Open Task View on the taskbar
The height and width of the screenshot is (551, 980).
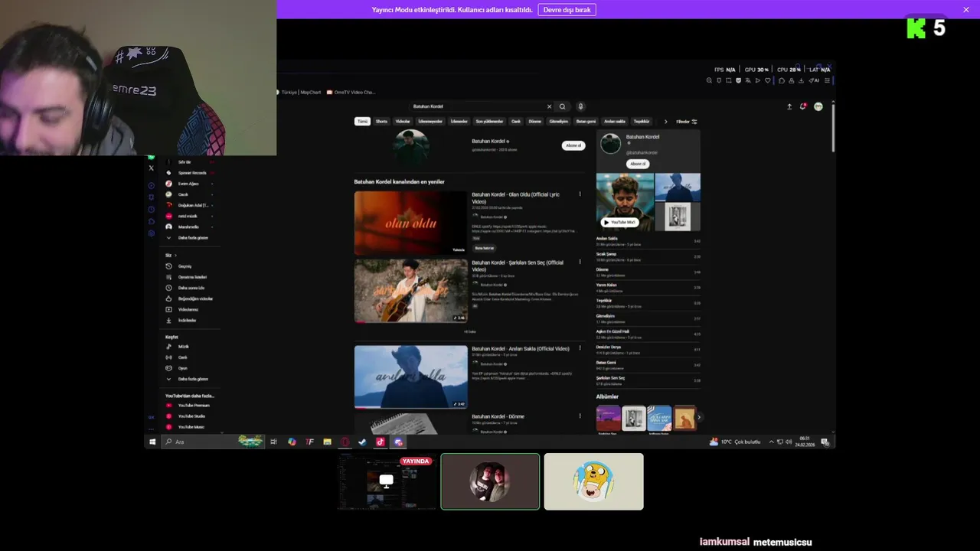[x=273, y=442]
